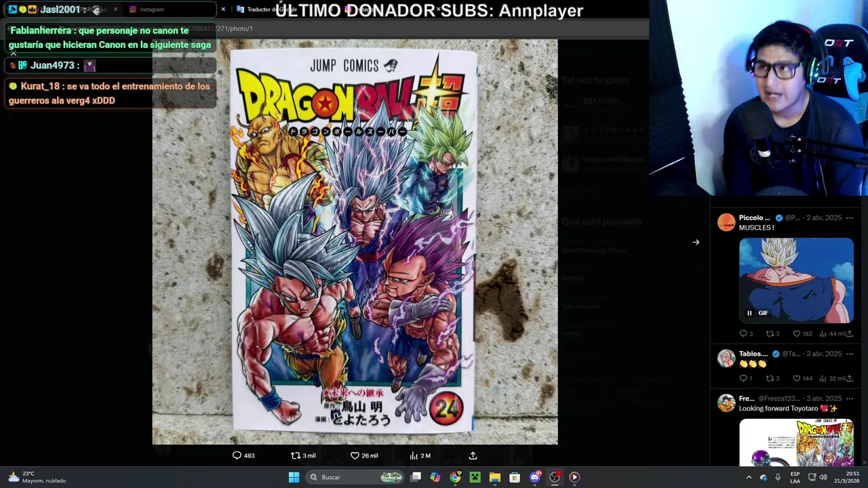Open Tablos tweet date 3 abr. 2025

tap(825, 354)
